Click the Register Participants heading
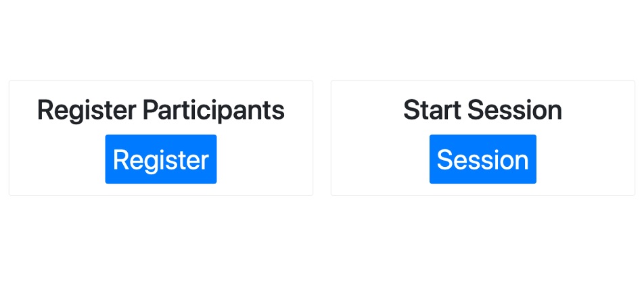This screenshot has height=285, width=644. (160, 110)
